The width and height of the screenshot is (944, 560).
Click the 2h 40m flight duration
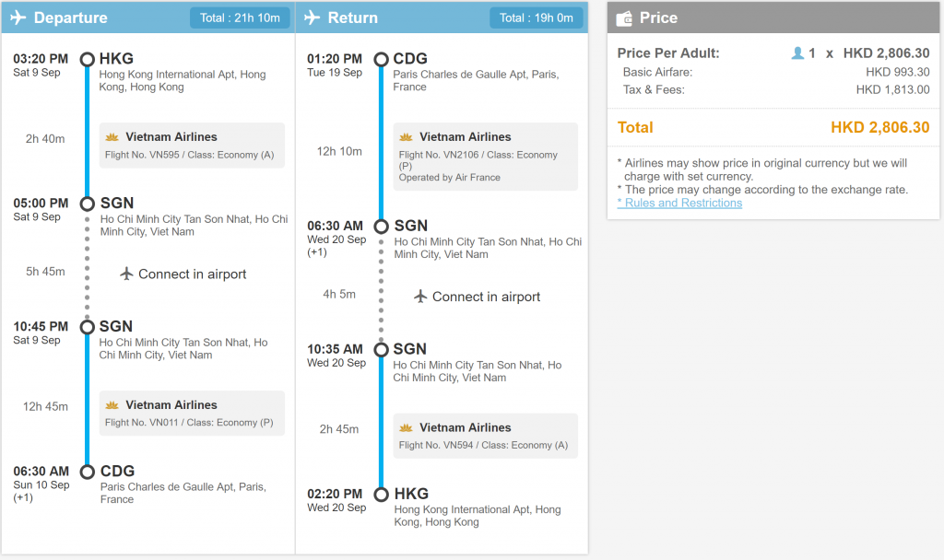pyautogui.click(x=45, y=139)
